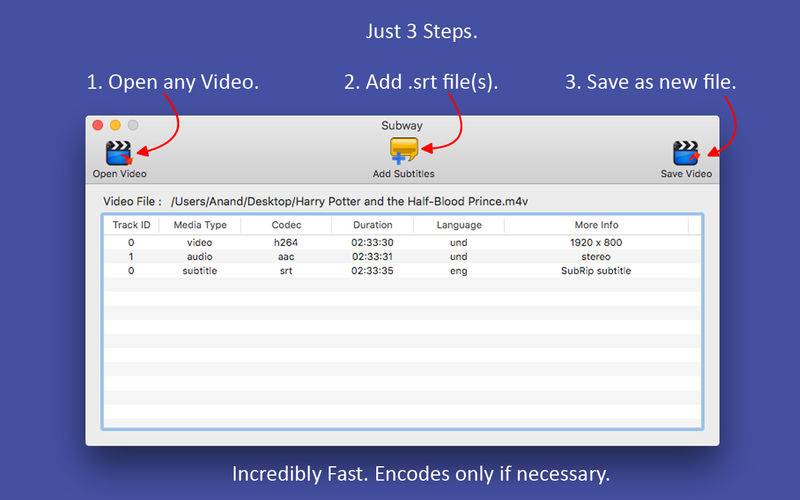The height and width of the screenshot is (500, 800).
Task: Sort by the Codec column header
Action: click(286, 225)
